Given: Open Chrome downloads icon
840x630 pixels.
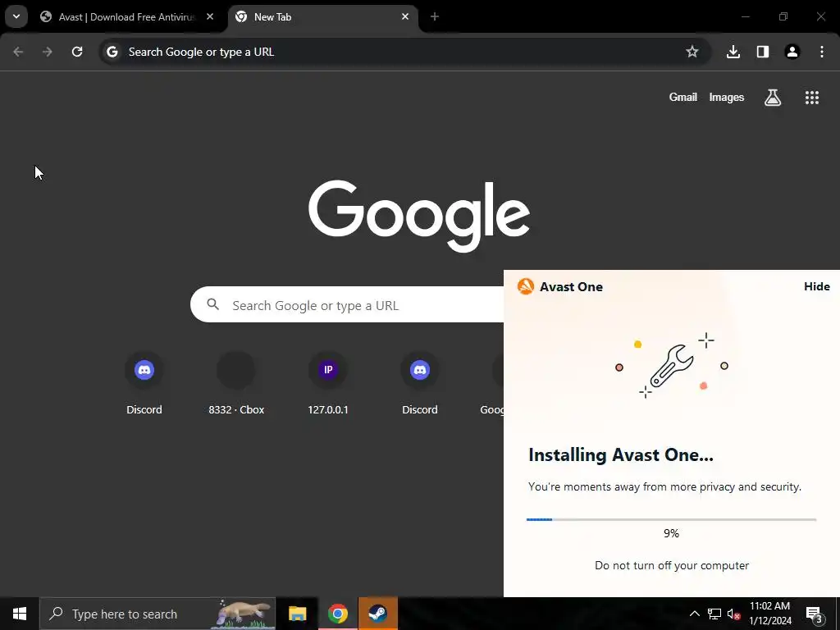Looking at the screenshot, I should tap(733, 52).
